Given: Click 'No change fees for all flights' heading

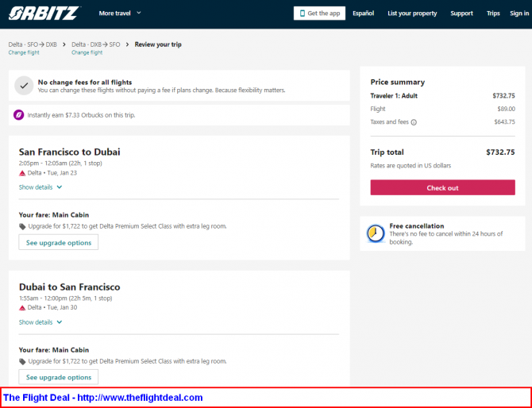Looking at the screenshot, I should pyautogui.click(x=85, y=82).
